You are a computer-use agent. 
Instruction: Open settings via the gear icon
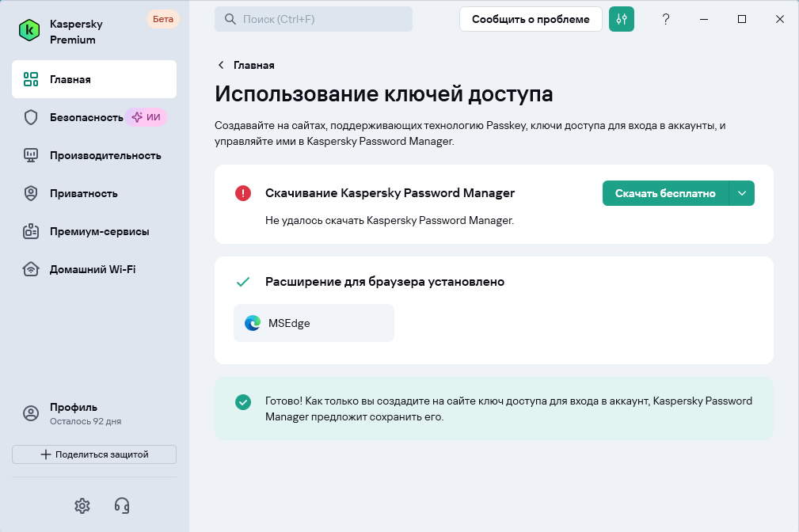[x=82, y=505]
